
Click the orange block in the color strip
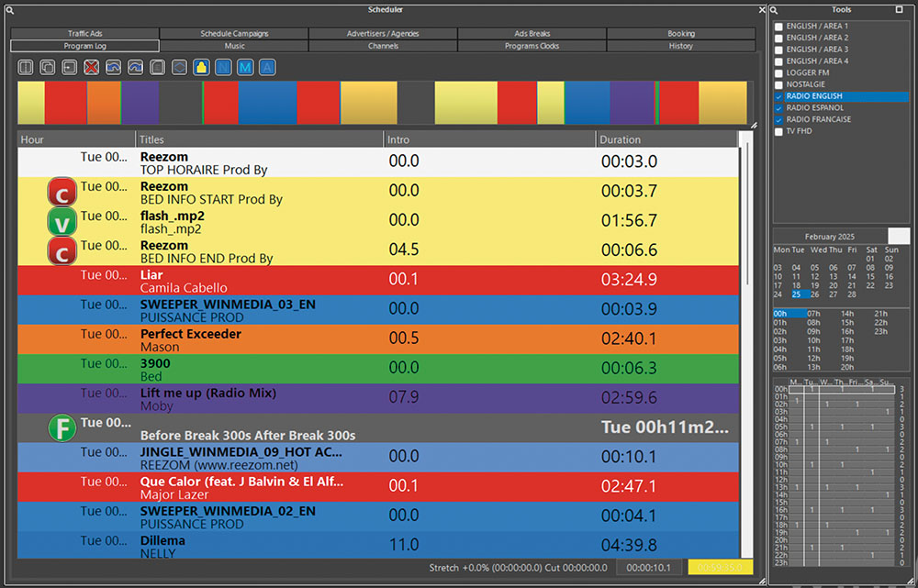tap(104, 102)
